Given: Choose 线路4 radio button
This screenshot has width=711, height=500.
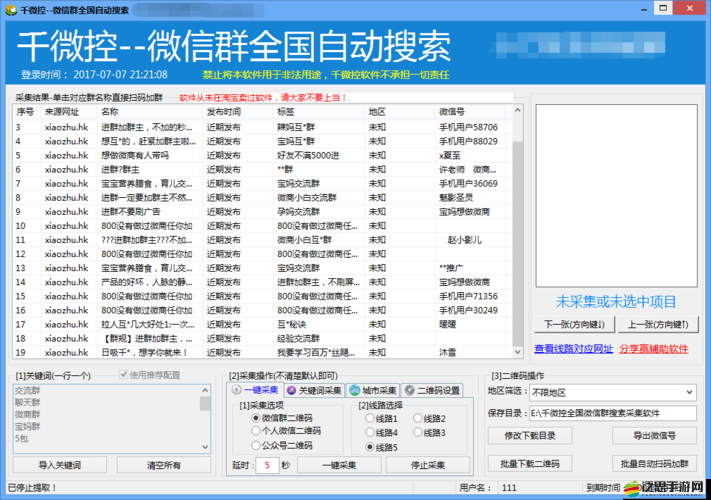Looking at the screenshot, I should pos(370,432).
